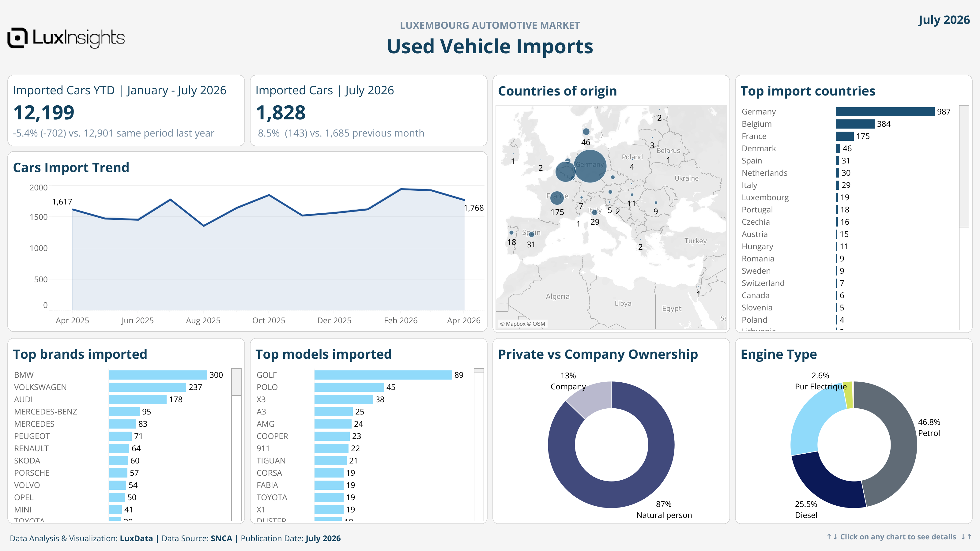Click the 8.5% previous month comparison text
Image resolution: width=980 pixels, height=551 pixels.
click(341, 133)
